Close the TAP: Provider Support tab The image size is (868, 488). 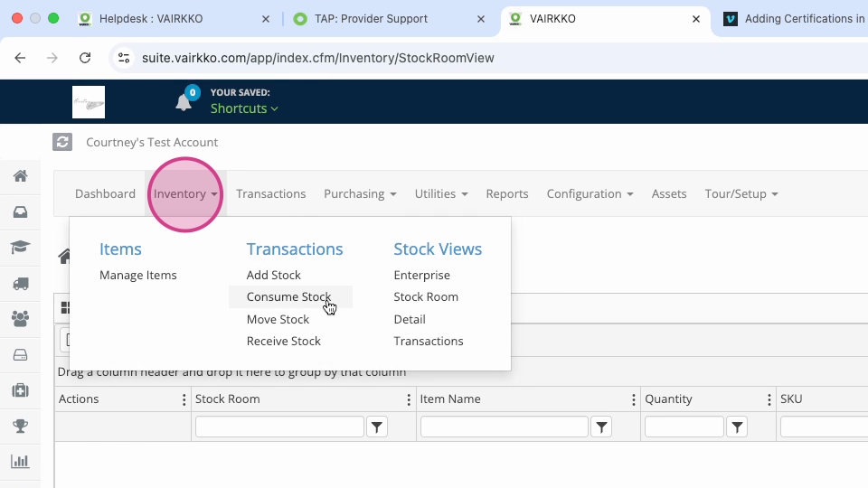(x=481, y=19)
